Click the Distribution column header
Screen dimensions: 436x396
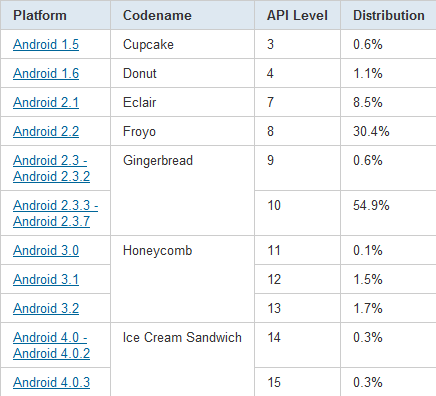[x=388, y=15]
